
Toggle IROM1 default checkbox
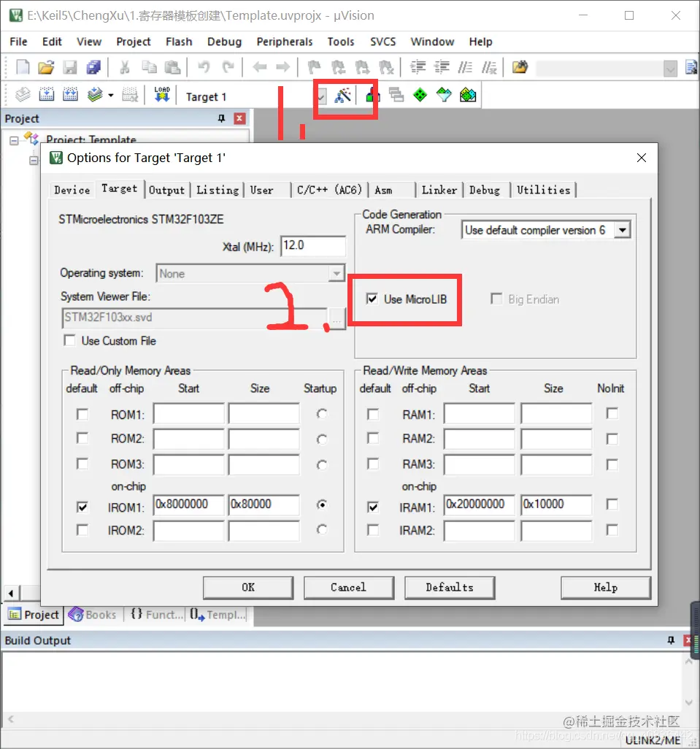(x=82, y=507)
